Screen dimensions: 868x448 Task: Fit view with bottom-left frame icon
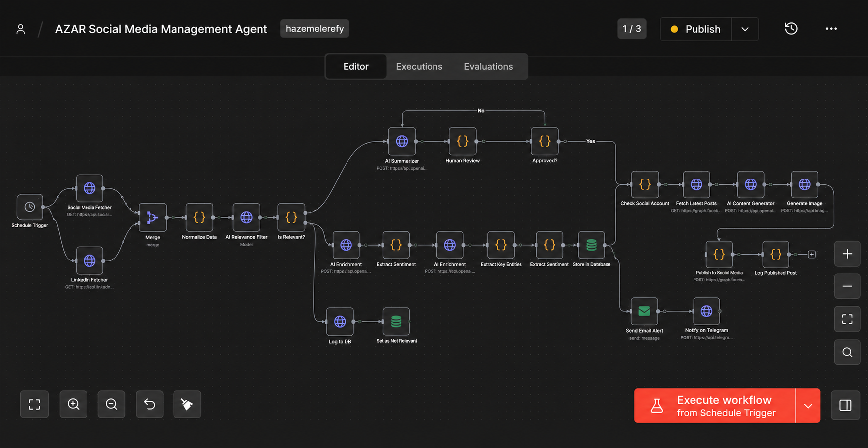tap(34, 404)
